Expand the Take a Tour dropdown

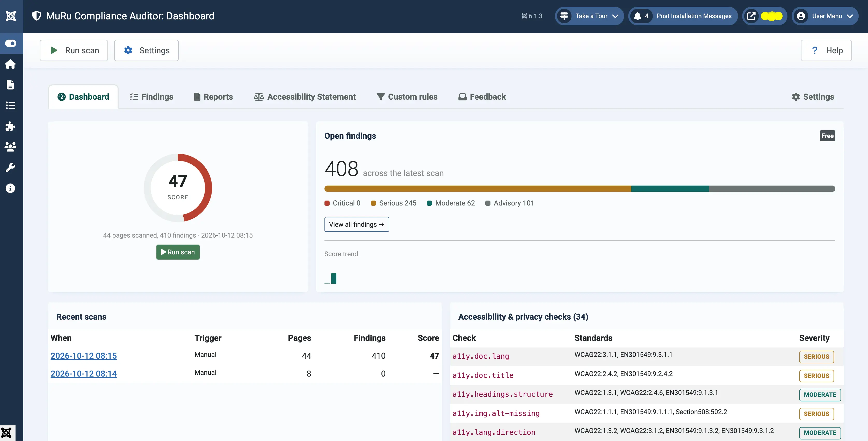tap(589, 16)
